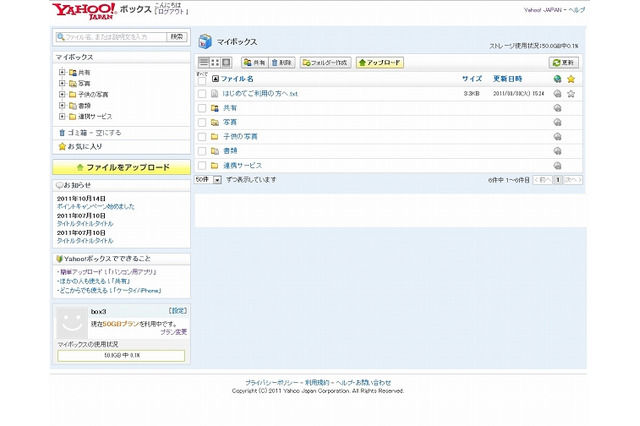640x426 pixels.
Task: Click pagination 次へ button
Action: tap(573, 180)
